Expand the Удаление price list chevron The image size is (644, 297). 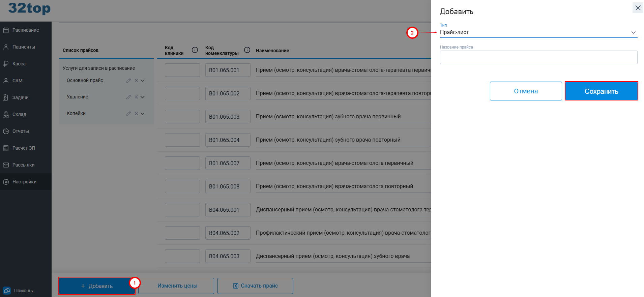tap(143, 97)
